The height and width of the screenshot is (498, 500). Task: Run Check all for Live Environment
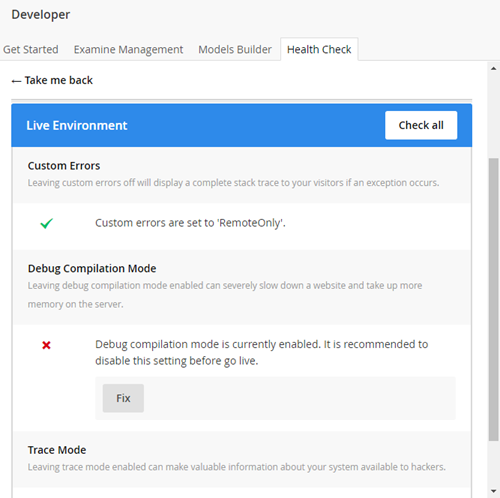tap(421, 125)
